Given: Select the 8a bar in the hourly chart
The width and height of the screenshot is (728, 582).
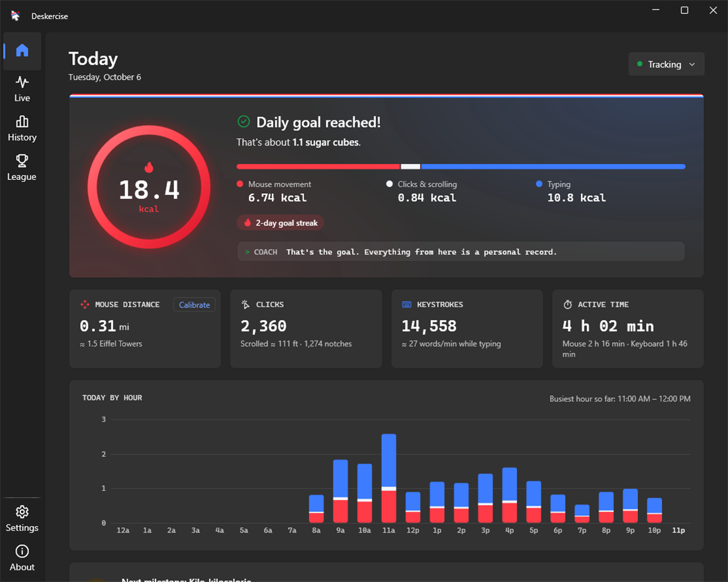Looking at the screenshot, I should tap(316, 509).
